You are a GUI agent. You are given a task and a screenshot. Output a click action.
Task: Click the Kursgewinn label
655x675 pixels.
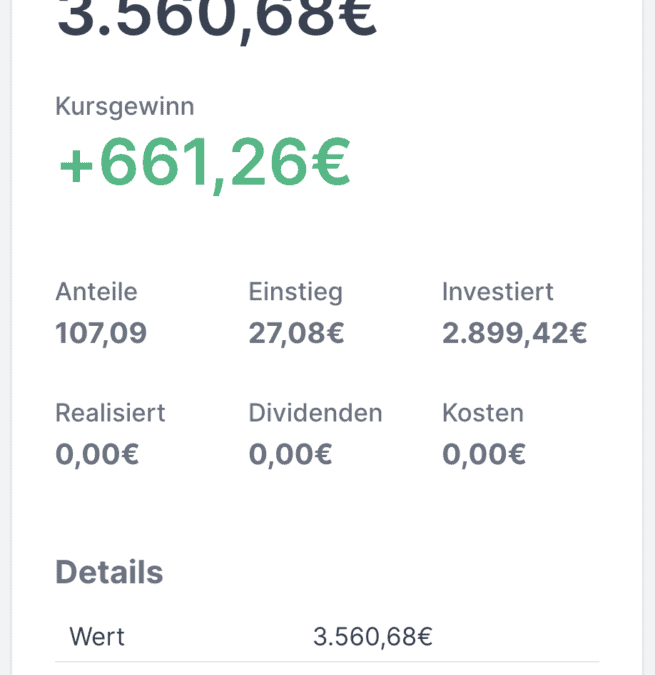[125, 106]
